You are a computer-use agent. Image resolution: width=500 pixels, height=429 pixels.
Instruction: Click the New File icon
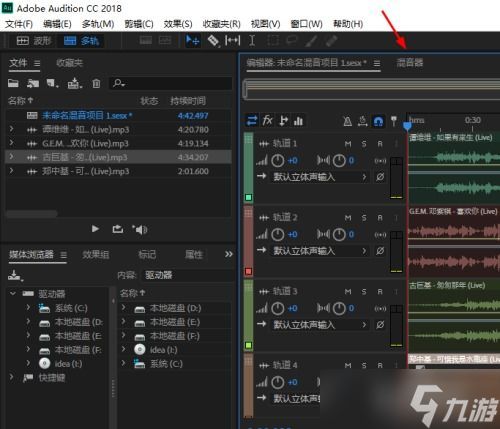tap(52, 83)
